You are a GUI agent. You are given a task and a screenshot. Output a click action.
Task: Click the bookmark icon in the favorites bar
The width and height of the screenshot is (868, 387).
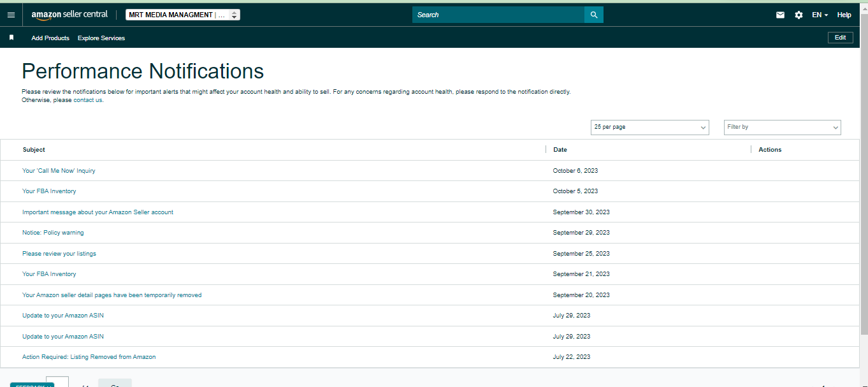(11, 38)
